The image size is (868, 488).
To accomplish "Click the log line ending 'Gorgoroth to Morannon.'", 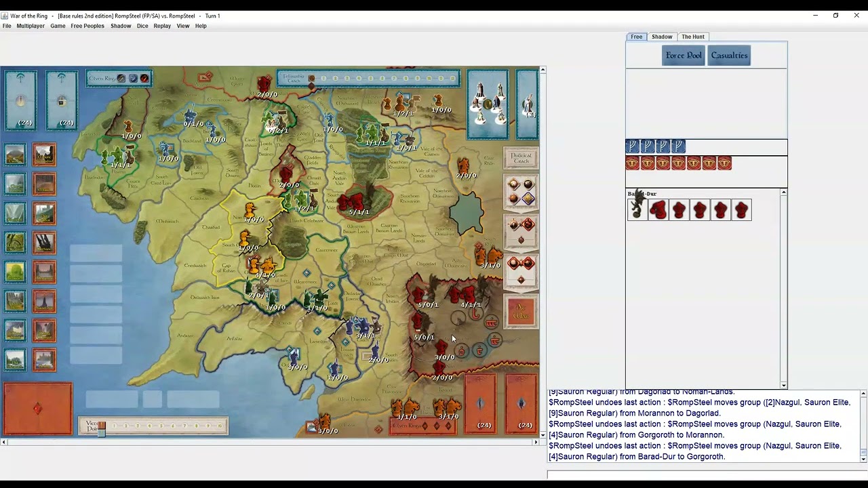I will (636, 434).
